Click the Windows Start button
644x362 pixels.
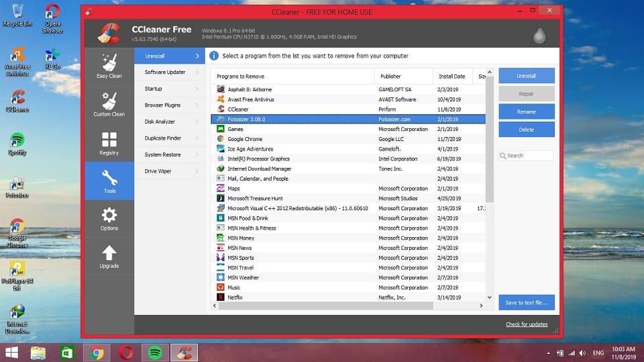tap(11, 353)
